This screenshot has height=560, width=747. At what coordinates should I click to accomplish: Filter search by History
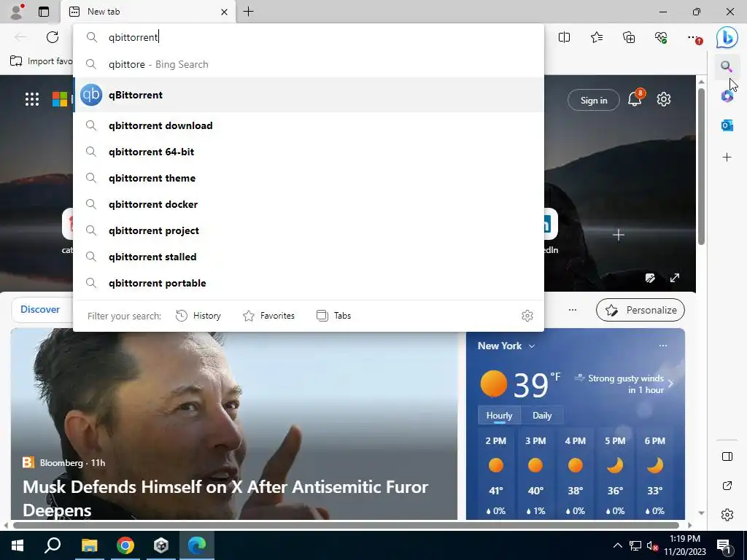click(198, 316)
